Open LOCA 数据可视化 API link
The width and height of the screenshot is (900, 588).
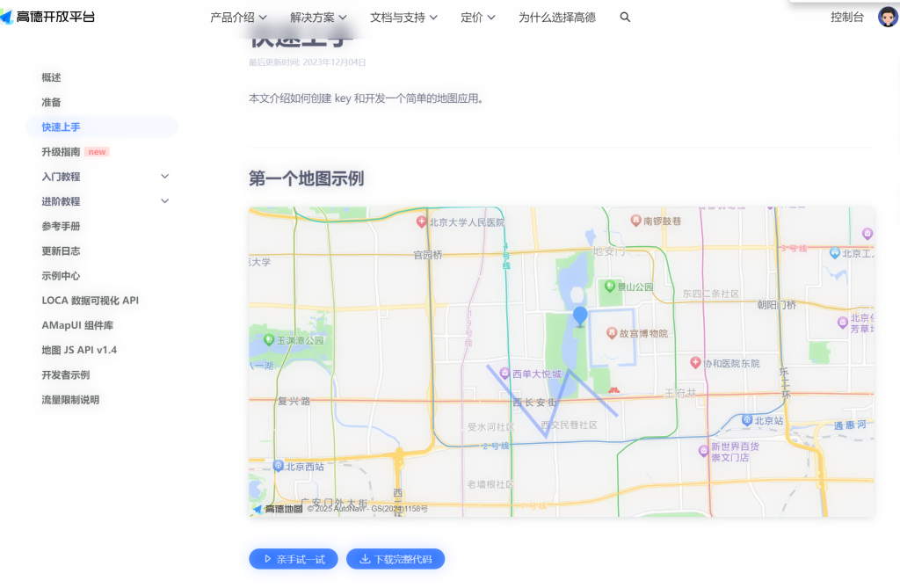click(x=91, y=301)
